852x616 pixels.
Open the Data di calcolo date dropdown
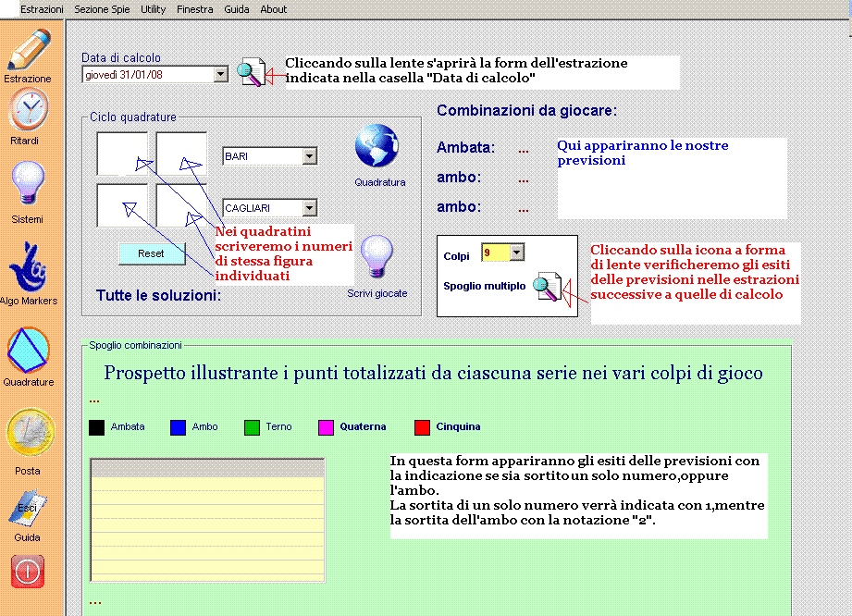point(220,74)
